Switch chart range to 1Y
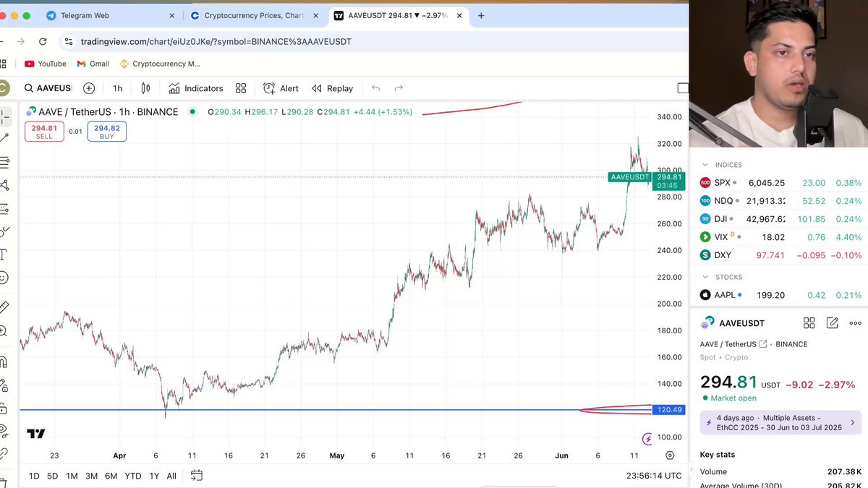The width and height of the screenshot is (868, 488). tap(154, 476)
